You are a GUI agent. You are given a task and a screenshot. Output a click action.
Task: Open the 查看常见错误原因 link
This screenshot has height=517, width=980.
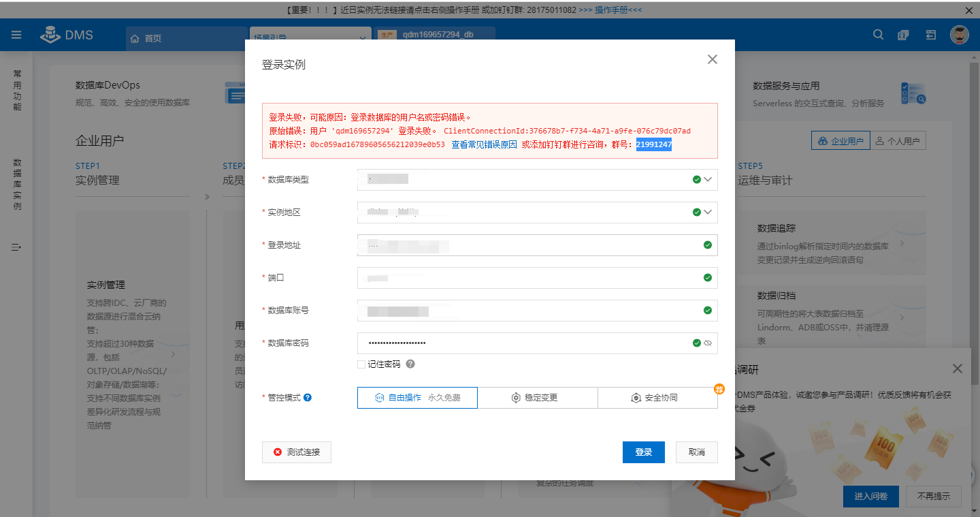[484, 144]
